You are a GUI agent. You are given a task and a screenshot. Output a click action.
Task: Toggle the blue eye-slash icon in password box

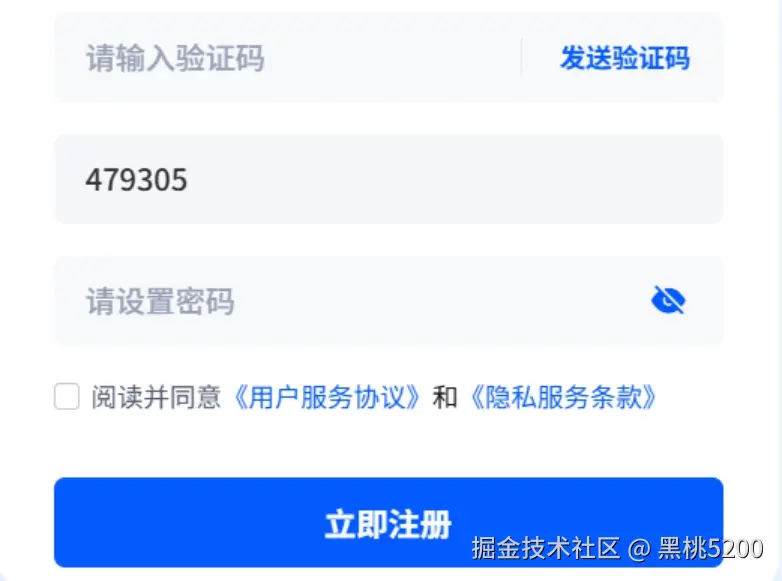[668, 300]
